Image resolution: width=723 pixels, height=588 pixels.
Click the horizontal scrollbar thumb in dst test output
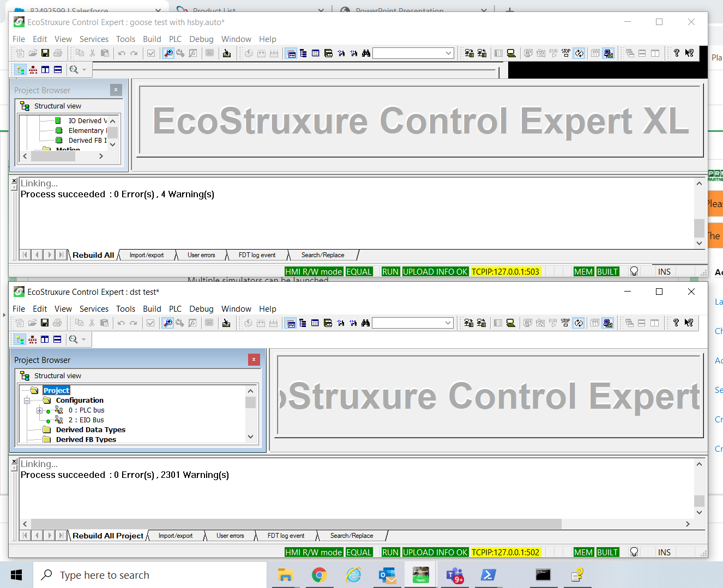296,524
